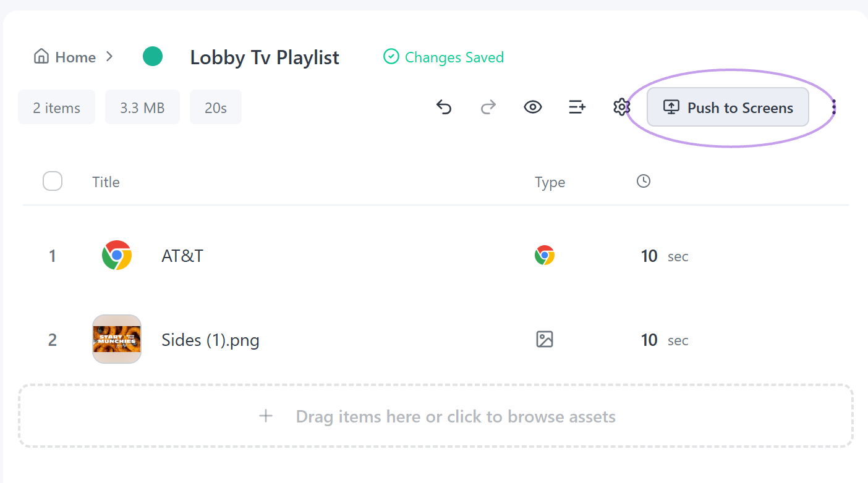
Task: Click the add-to-list icon in toolbar
Action: [577, 107]
